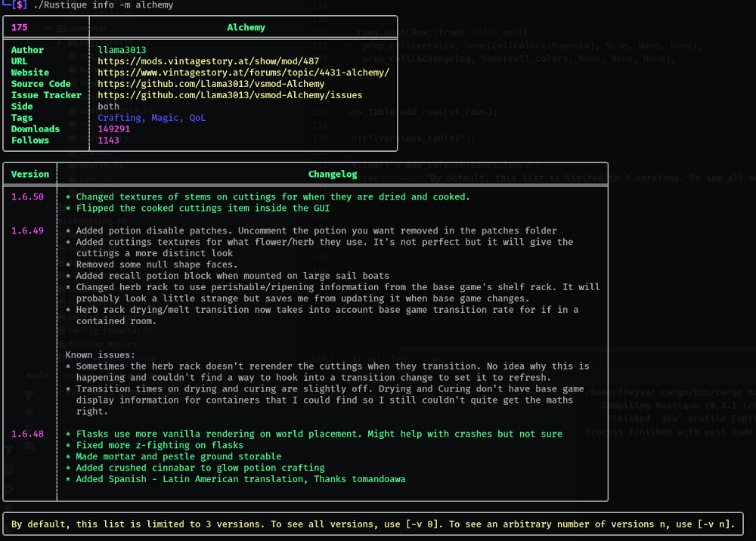Click the Source Code row label
This screenshot has height=541, width=756.
[x=41, y=84]
